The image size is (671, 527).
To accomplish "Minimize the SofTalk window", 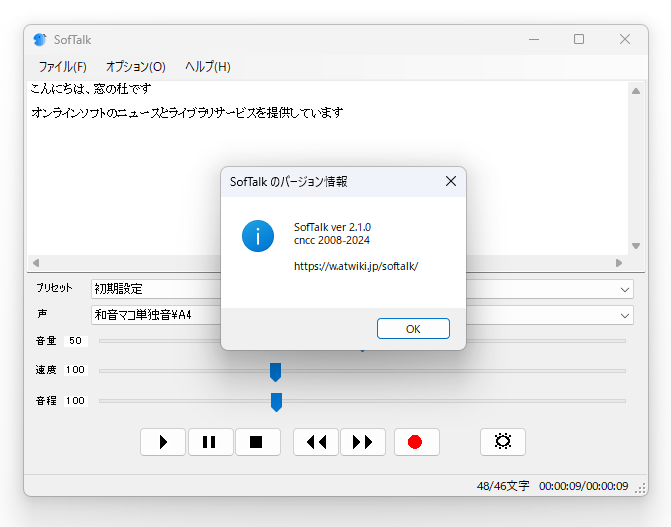I will point(534,39).
